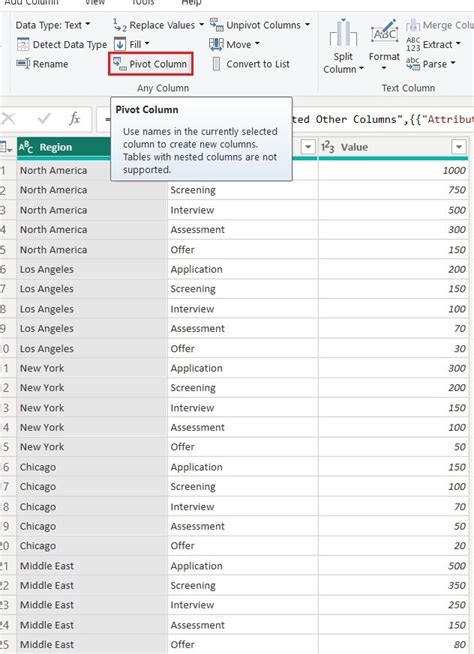The height and width of the screenshot is (654, 474).
Task: Select the first North America cell
Action: click(64, 170)
